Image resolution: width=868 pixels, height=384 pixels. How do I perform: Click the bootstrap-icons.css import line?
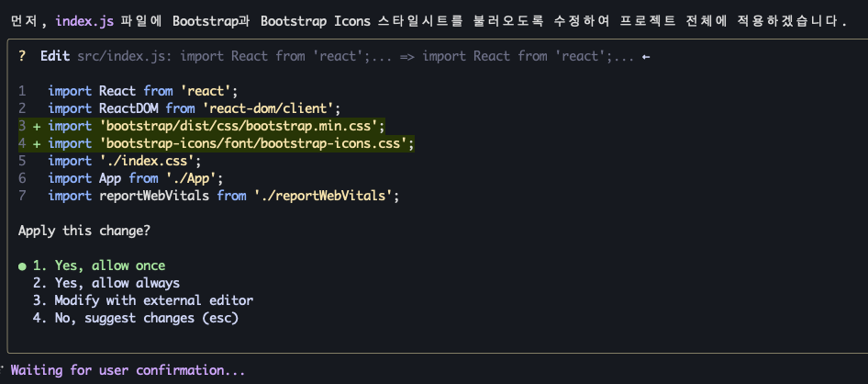(231, 144)
